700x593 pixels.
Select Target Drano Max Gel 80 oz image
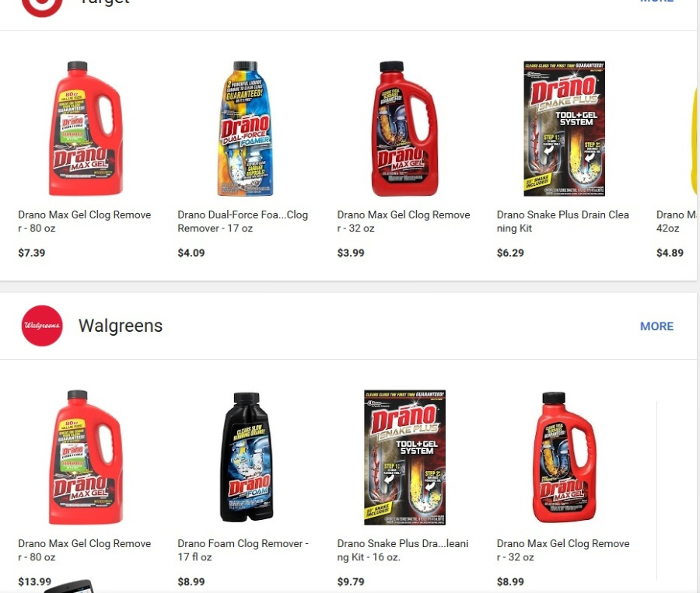coord(86,128)
